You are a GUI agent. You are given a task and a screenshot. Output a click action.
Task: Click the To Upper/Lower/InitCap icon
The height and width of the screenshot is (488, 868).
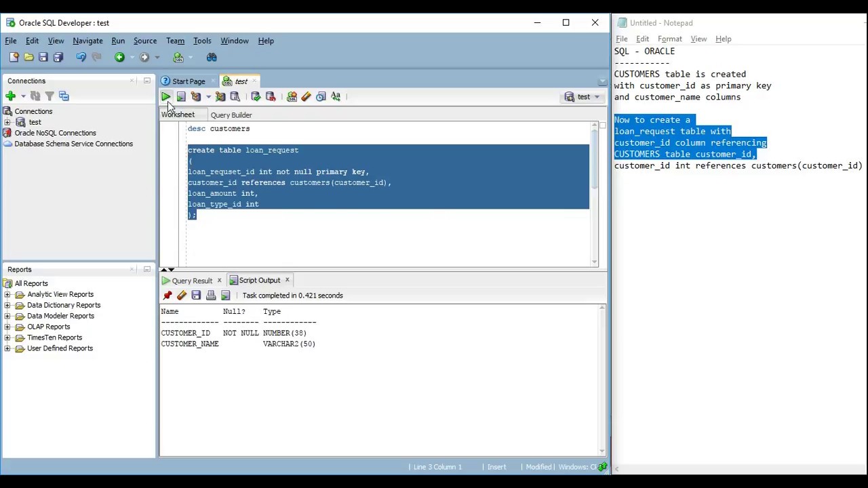click(336, 97)
